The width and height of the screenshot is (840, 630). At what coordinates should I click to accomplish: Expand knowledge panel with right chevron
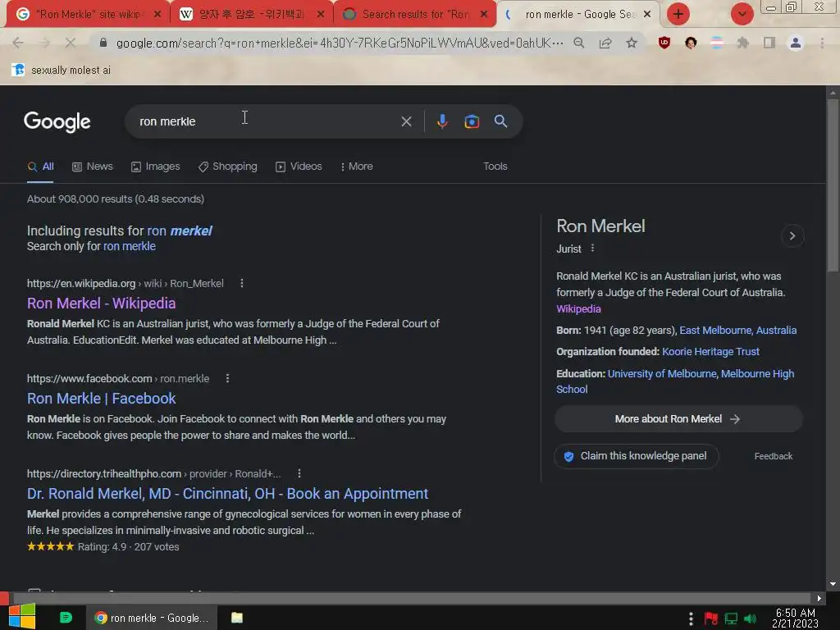point(792,235)
